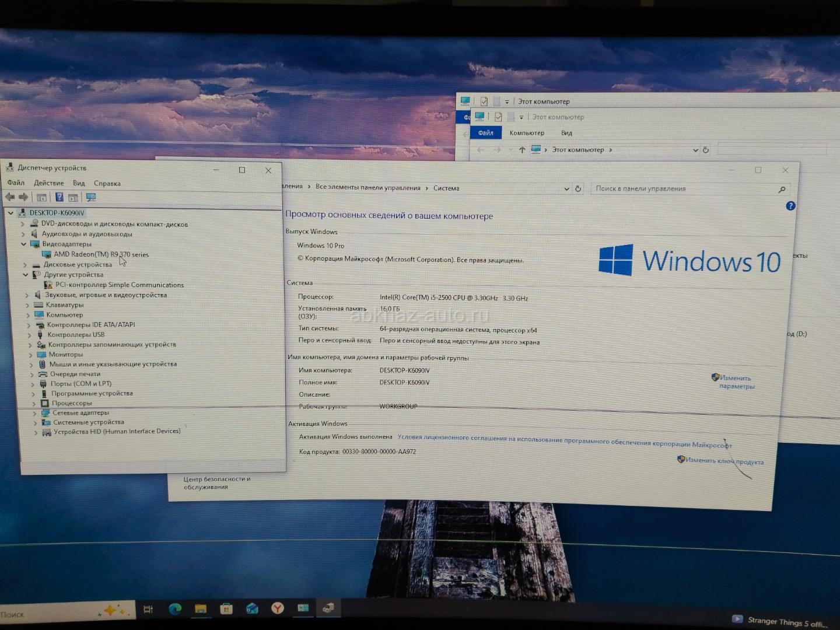Click the Back arrow in Device Manager toolbar

click(x=10, y=197)
